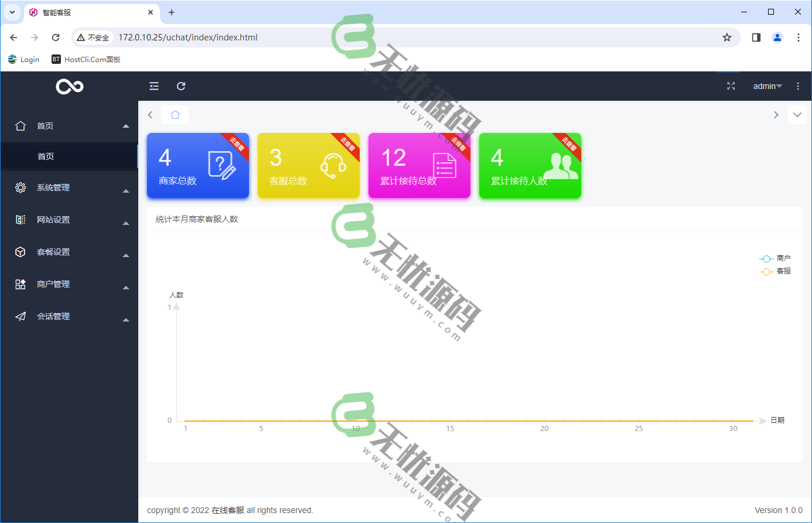
Task: Click the browser address bar URL
Action: click(x=188, y=37)
